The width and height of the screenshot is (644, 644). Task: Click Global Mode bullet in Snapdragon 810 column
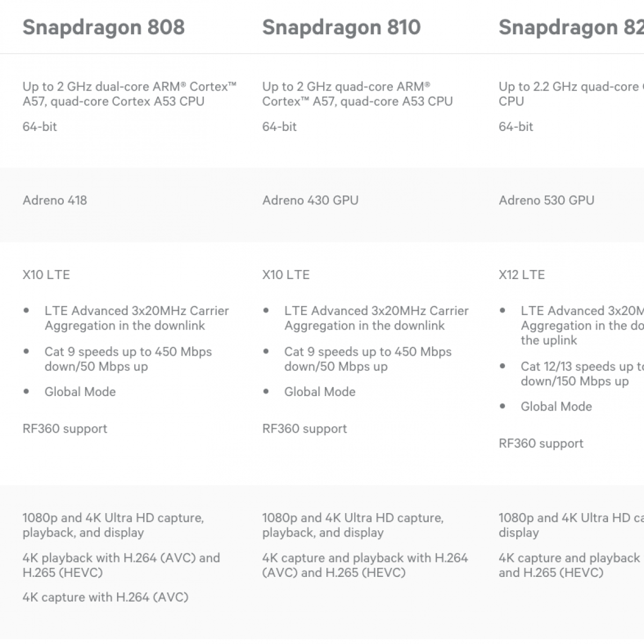(x=320, y=392)
